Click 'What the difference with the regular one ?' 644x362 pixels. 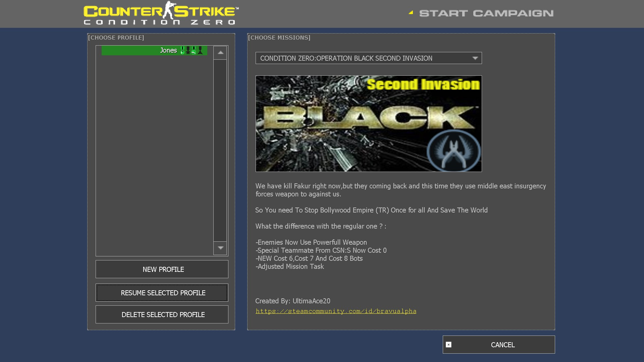(x=321, y=226)
